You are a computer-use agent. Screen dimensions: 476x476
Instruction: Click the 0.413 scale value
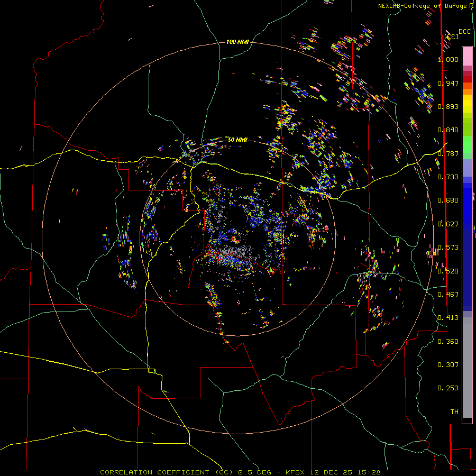coord(448,317)
